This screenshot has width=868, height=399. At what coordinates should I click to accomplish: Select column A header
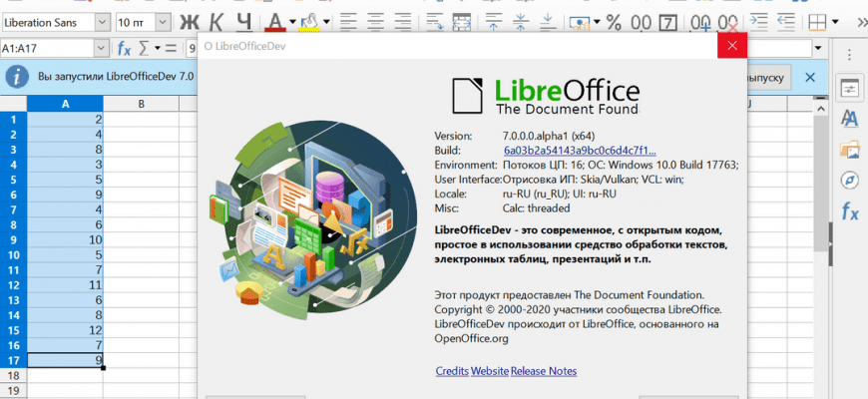(x=65, y=104)
